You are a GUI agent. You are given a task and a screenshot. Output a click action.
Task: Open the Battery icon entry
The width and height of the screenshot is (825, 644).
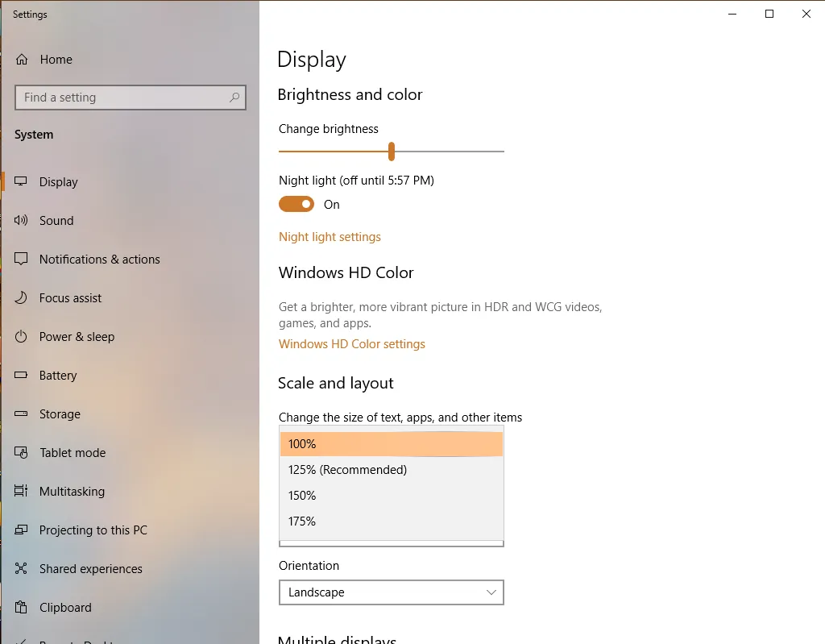pyautogui.click(x=22, y=375)
